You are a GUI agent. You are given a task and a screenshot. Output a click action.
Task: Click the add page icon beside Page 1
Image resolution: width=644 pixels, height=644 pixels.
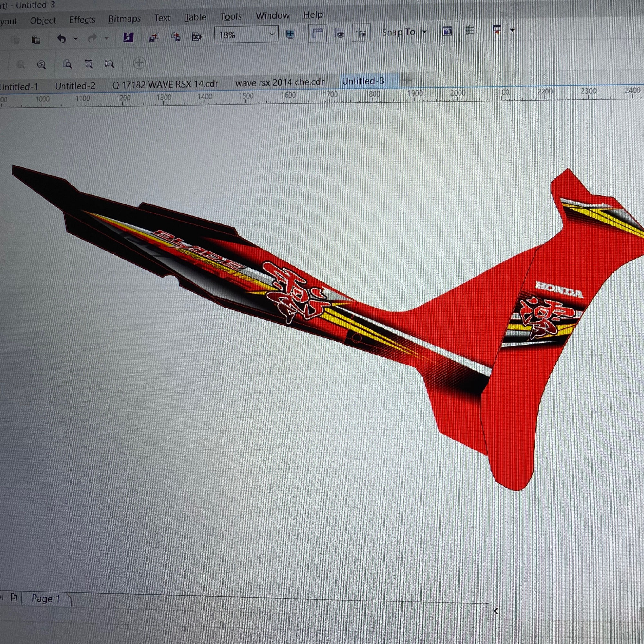click(14, 597)
